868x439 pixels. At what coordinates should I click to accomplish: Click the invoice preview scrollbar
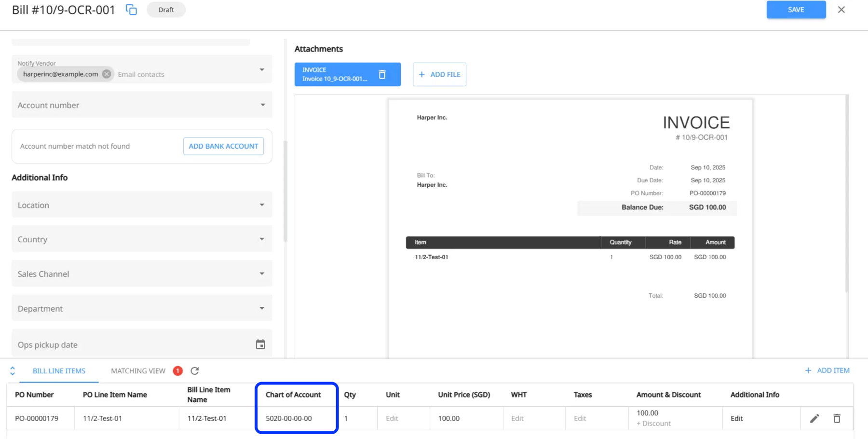point(847,193)
